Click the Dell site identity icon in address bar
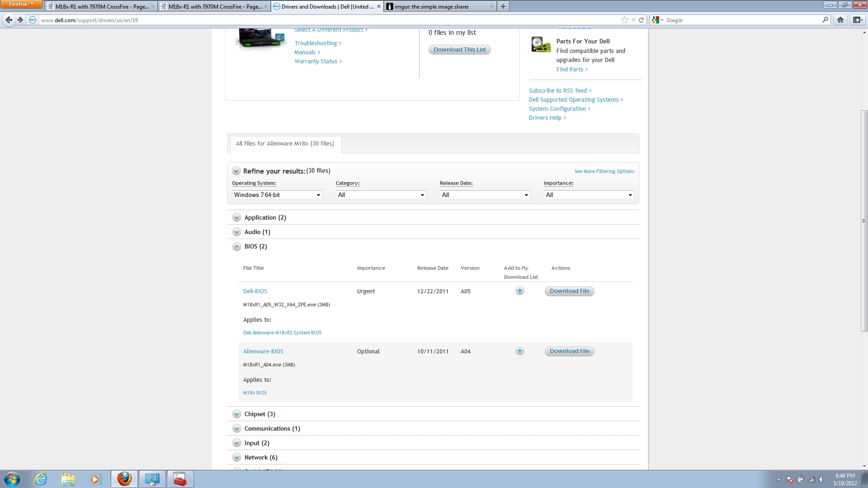Image resolution: width=868 pixels, height=488 pixels. click(33, 20)
